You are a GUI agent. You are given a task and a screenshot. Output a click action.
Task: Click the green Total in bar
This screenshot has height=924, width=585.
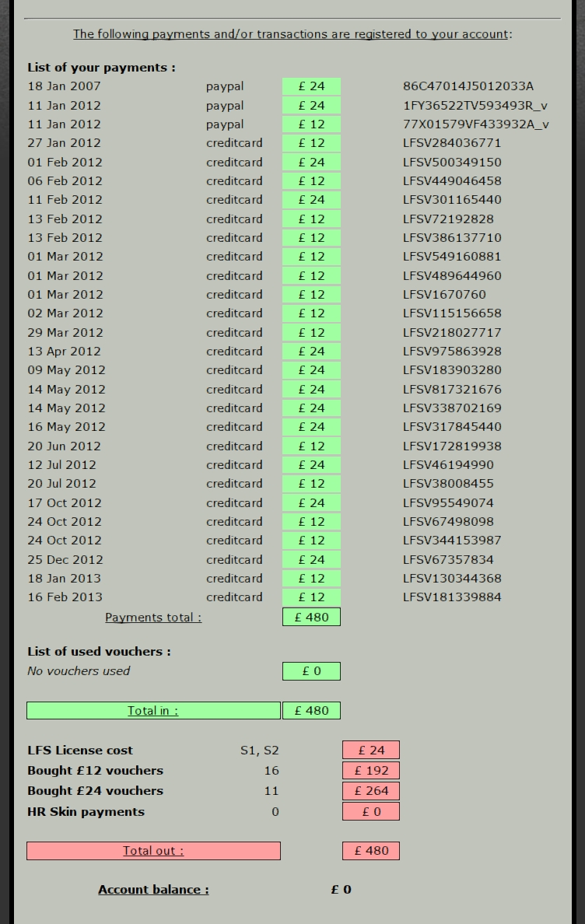click(153, 711)
